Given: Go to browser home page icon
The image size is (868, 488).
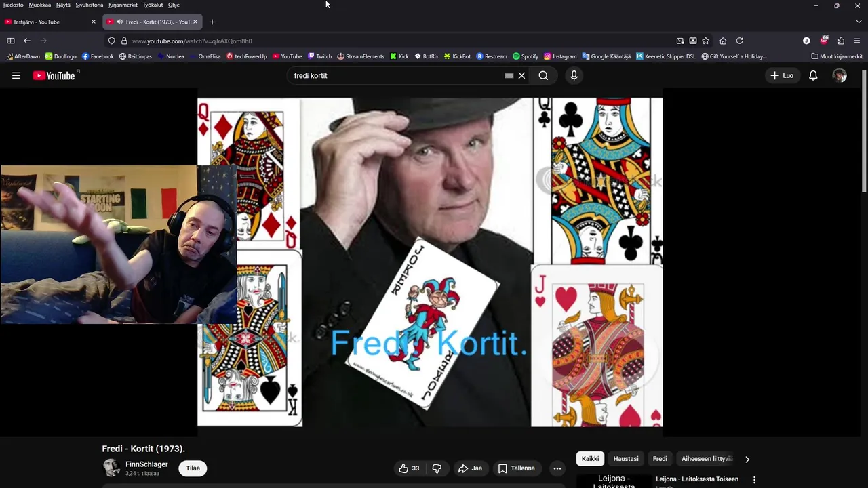Looking at the screenshot, I should [723, 41].
